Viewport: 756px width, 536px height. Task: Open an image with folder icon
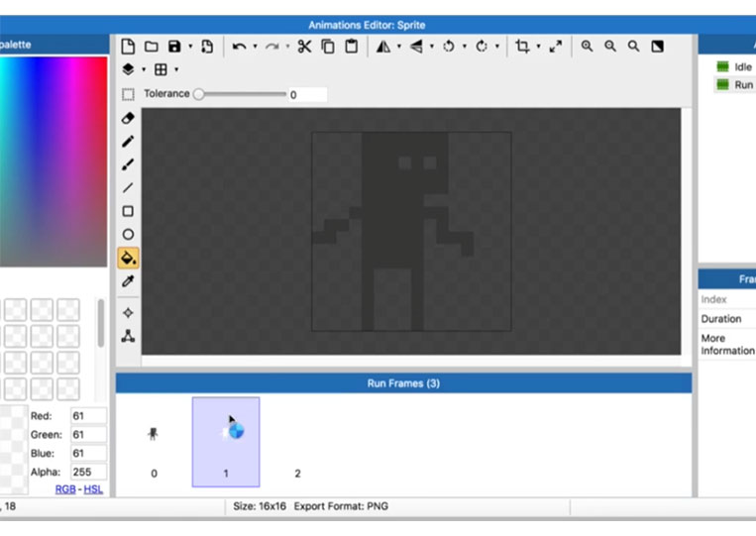click(152, 47)
